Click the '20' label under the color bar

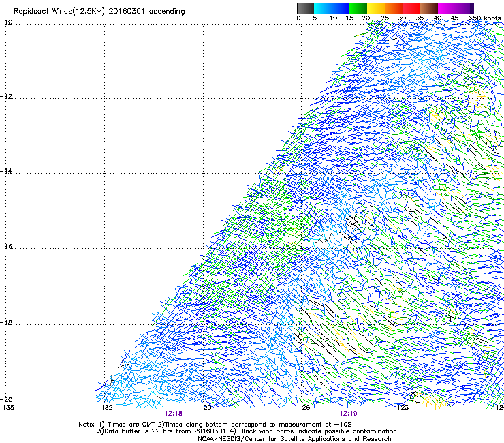pyautogui.click(x=366, y=18)
